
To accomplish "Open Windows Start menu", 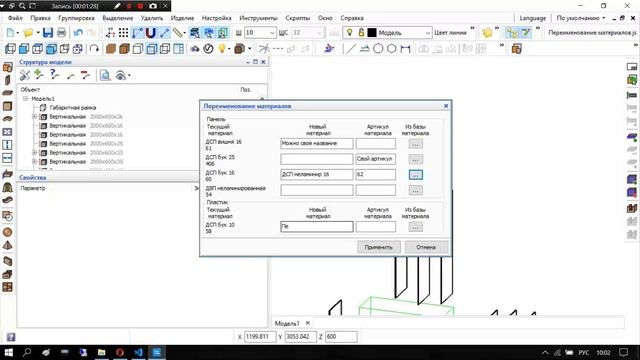I will tap(9, 352).
